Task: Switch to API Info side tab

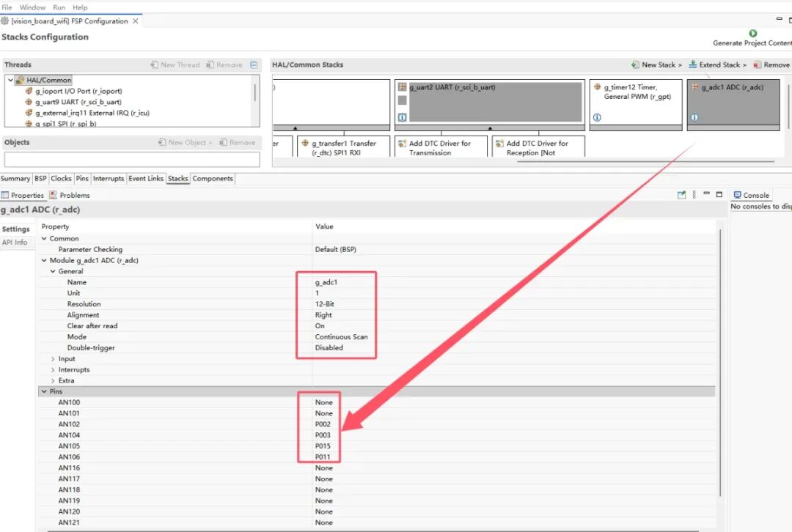Action: click(15, 243)
